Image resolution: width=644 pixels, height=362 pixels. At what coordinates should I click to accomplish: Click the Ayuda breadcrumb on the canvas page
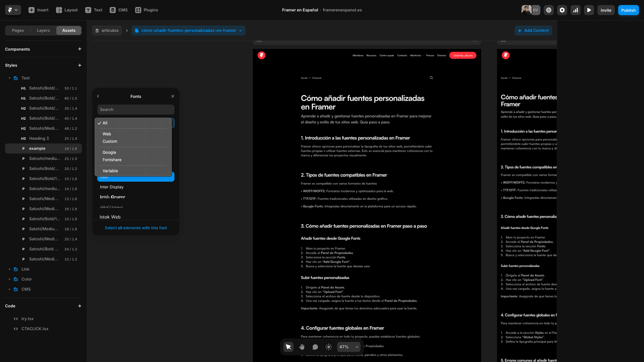304,78
